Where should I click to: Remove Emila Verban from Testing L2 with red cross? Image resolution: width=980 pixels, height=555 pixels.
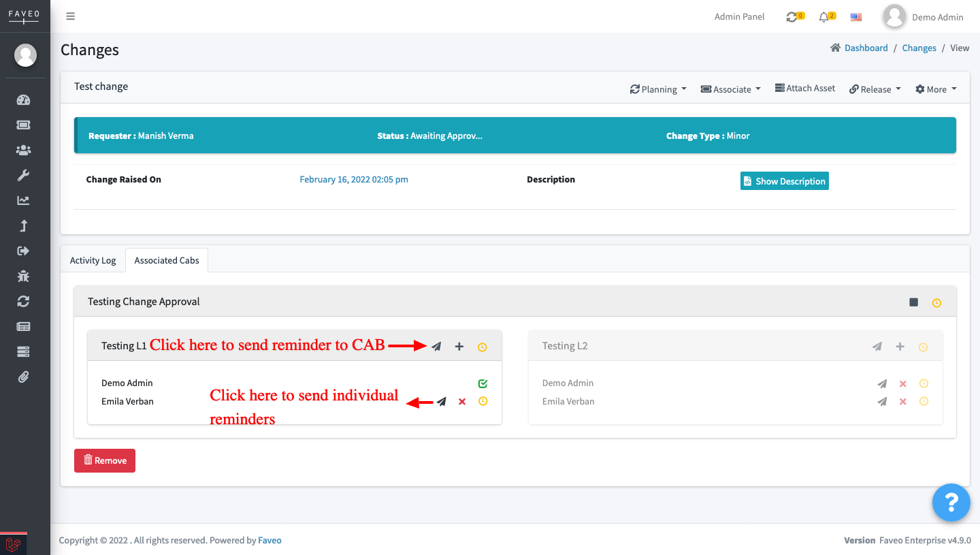[902, 401]
